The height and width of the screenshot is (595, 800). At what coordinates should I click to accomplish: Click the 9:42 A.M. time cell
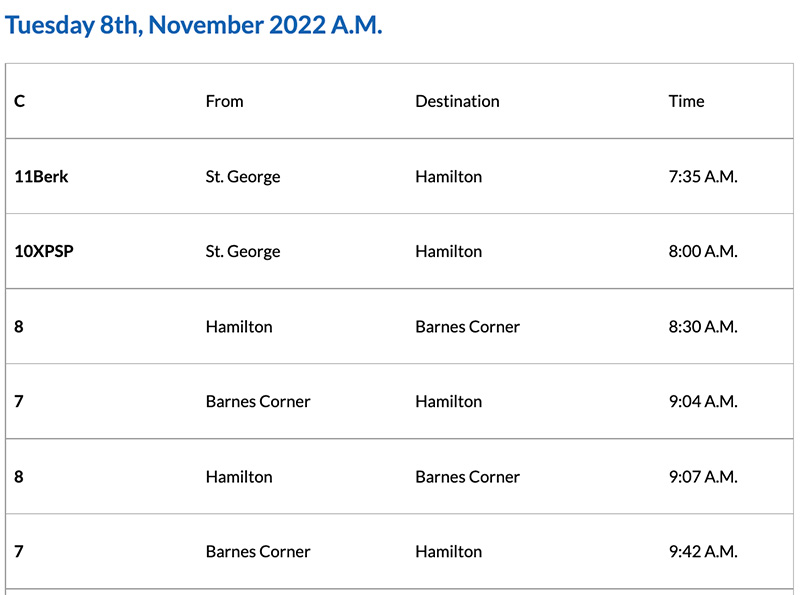702,551
